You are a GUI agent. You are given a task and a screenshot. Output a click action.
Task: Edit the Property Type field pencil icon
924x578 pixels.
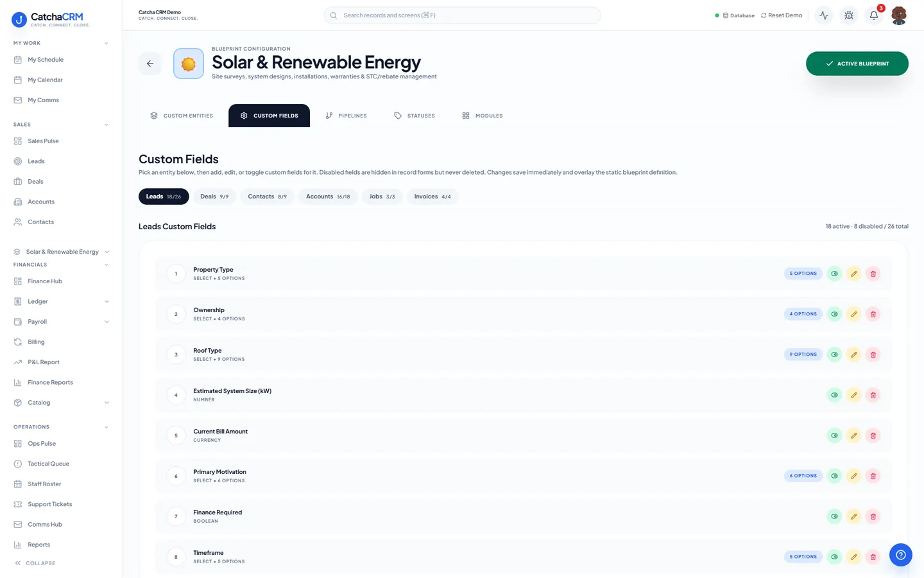[x=853, y=274]
